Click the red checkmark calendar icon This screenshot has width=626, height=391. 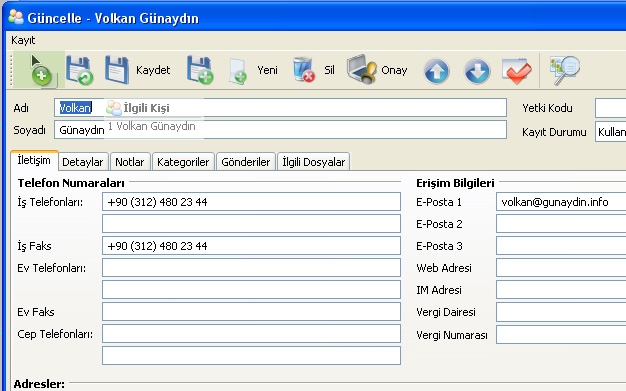tap(517, 71)
